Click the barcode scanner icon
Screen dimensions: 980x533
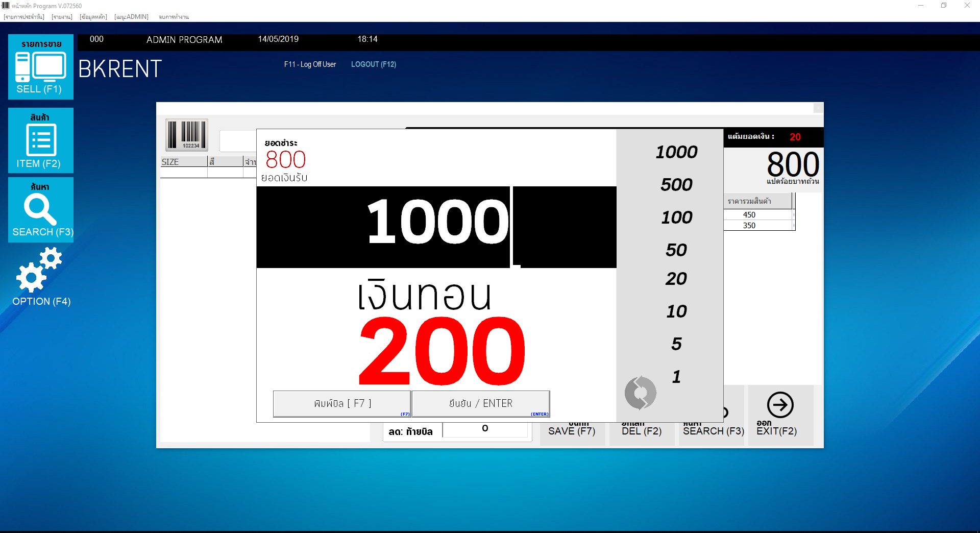(187, 135)
